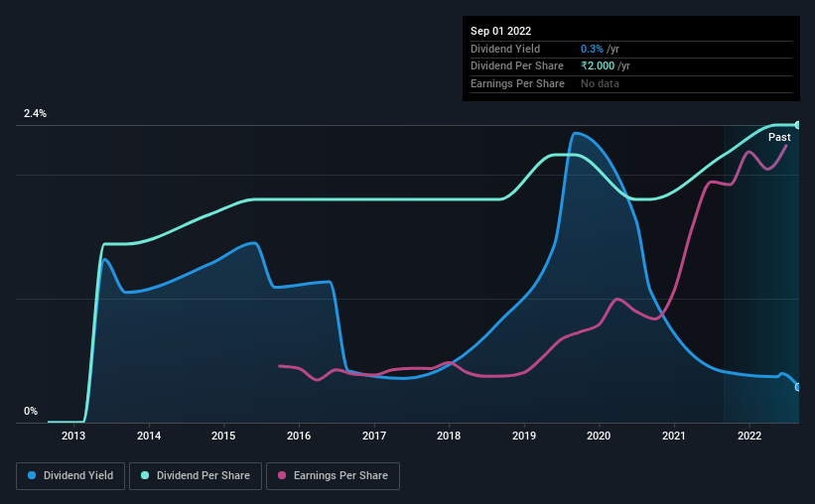Click the blue Dividend Yield endpoint marker
Screen dimensions: 815x504
[798, 387]
